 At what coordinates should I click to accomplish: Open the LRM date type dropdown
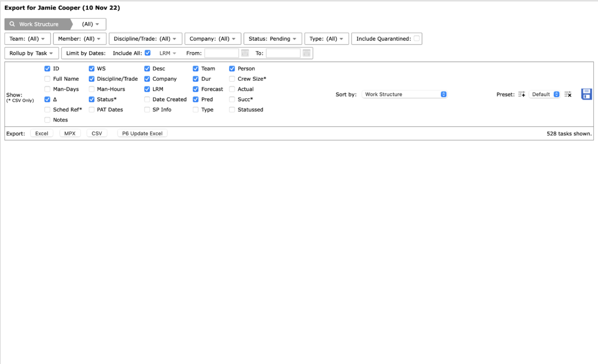point(168,53)
